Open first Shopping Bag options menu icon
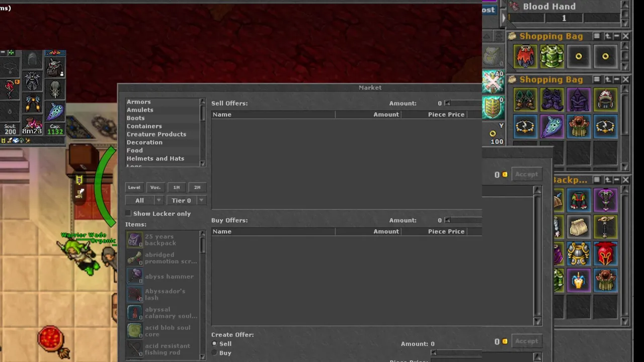The width and height of the screenshot is (644, 362). [597, 36]
